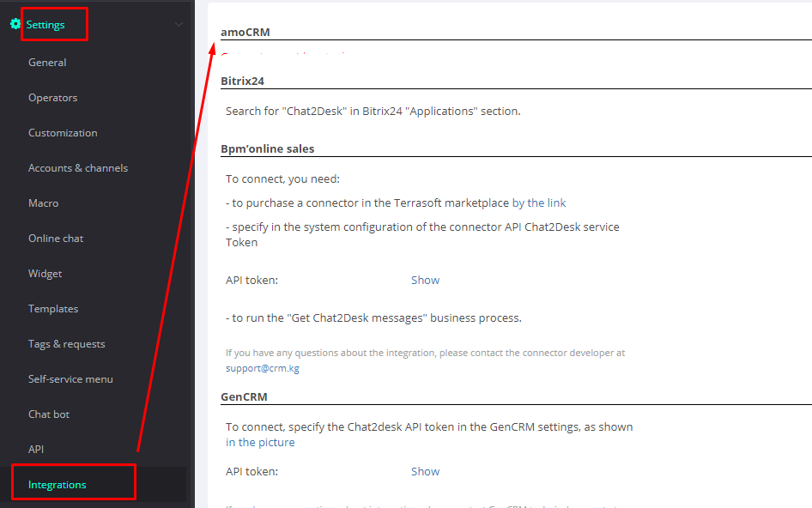
Task: Click the support@crm.kg email link
Action: pos(263,368)
